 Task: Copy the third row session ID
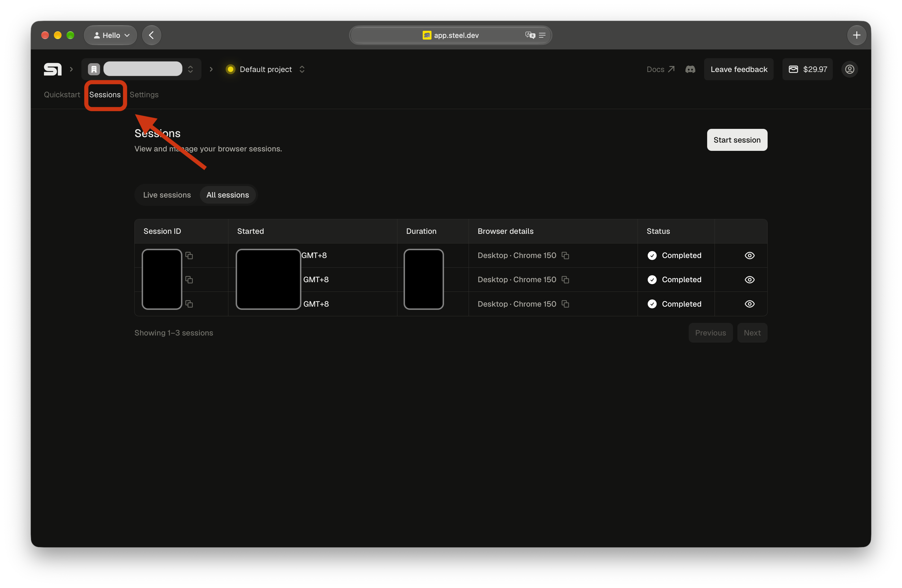coord(189,304)
